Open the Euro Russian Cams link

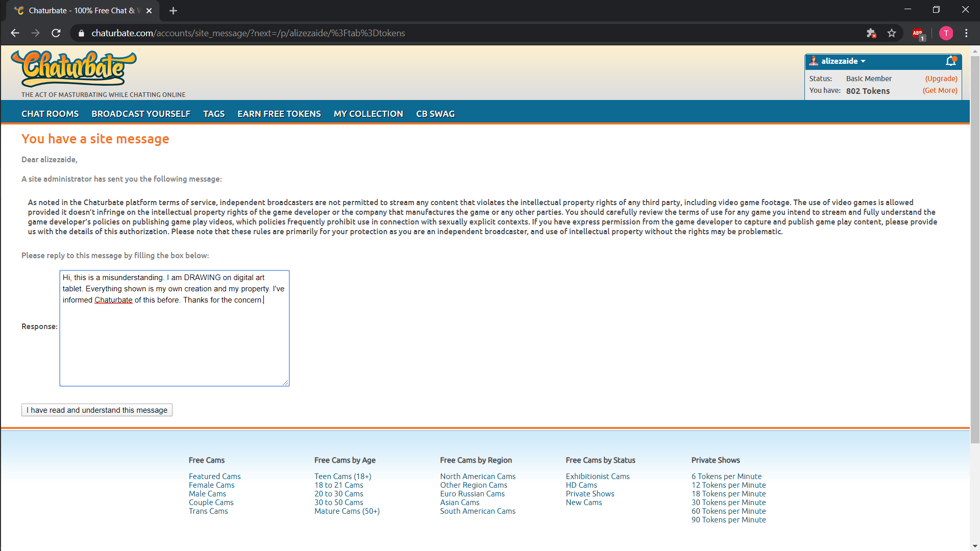tap(472, 493)
